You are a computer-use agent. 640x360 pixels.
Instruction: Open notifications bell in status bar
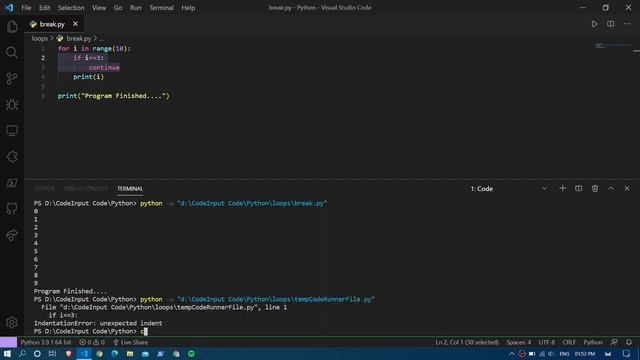[629, 342]
